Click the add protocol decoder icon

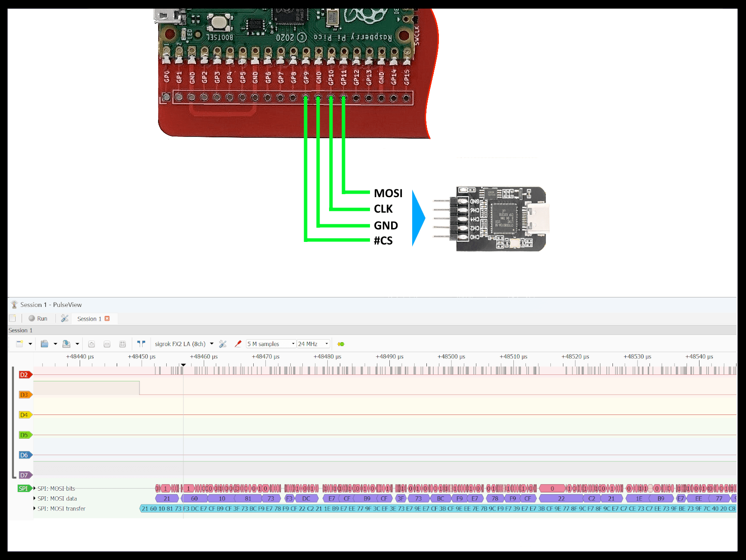click(x=340, y=343)
